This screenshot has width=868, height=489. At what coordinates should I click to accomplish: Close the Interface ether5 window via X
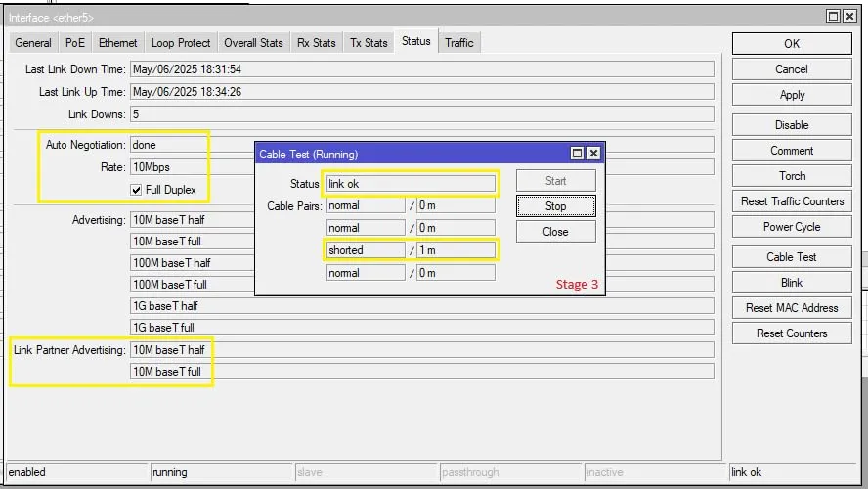click(849, 17)
